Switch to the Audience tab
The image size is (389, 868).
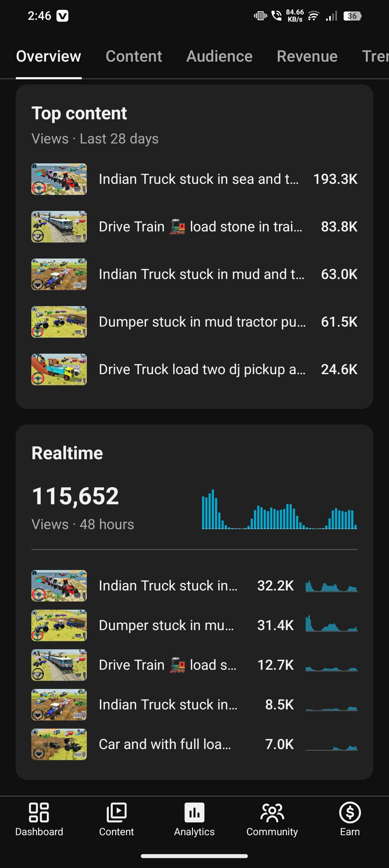click(x=219, y=56)
